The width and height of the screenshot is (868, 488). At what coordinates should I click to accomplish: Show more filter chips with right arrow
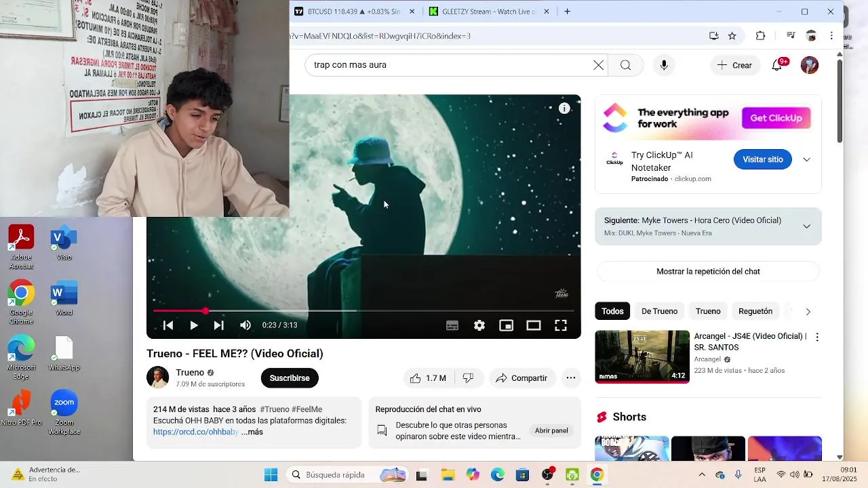[x=808, y=312]
